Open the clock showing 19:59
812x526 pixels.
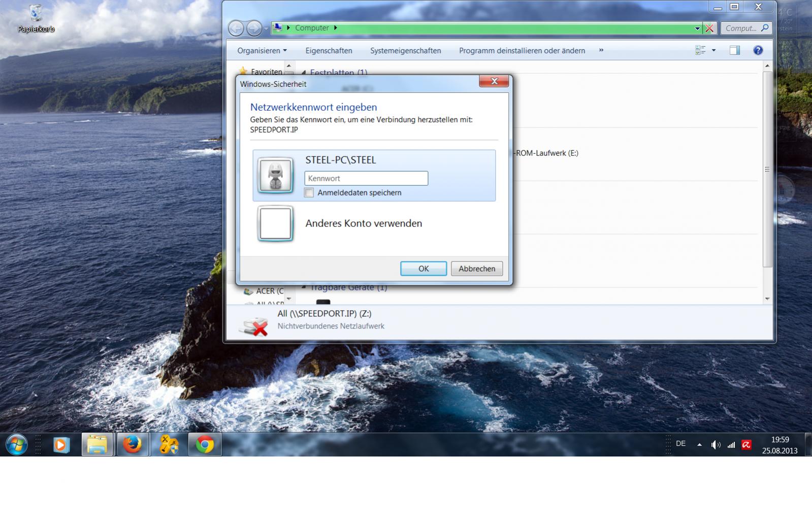click(x=780, y=445)
